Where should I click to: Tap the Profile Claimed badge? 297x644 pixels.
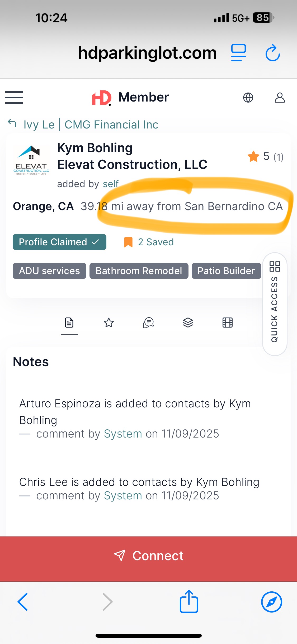tap(59, 242)
